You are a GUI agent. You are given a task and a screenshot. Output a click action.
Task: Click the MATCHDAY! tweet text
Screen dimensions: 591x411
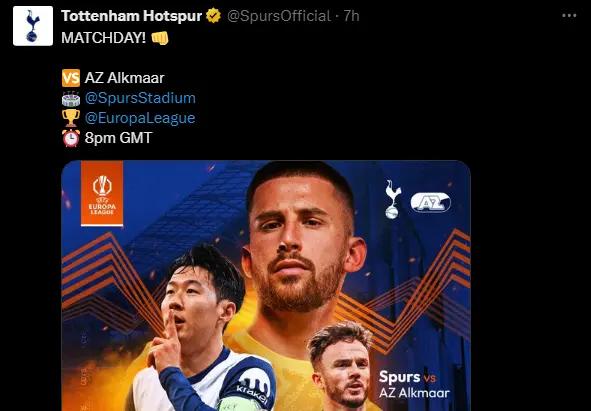pos(103,38)
